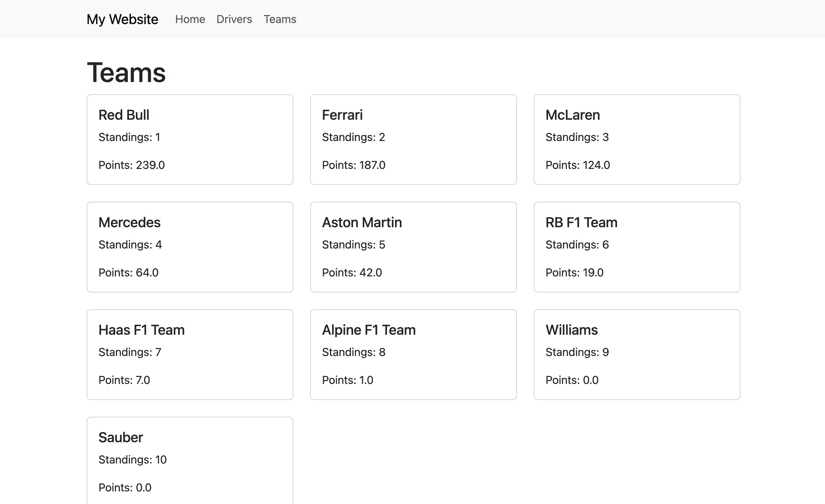Click 'Standings: 7' in Haas card
Screen dimensions: 825x504
pos(130,352)
